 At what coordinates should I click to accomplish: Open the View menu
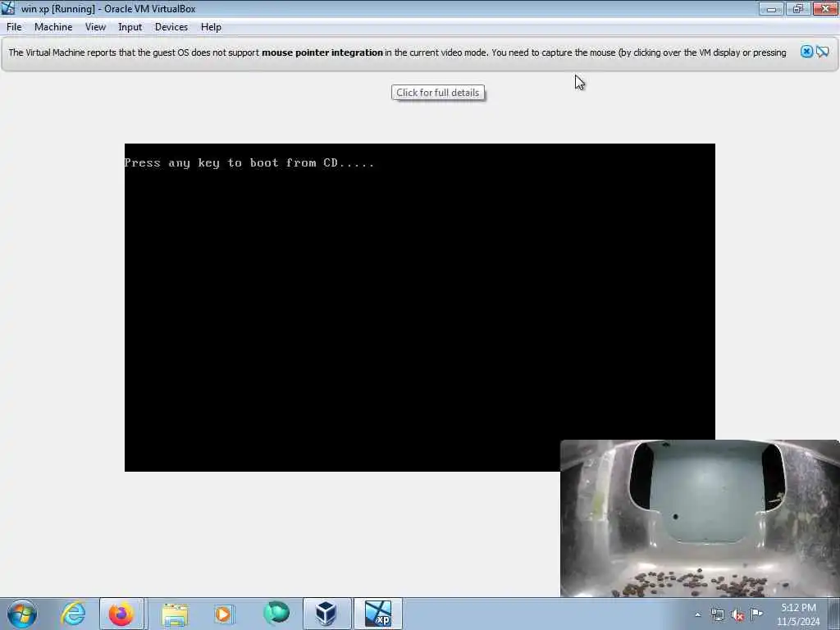(x=95, y=27)
